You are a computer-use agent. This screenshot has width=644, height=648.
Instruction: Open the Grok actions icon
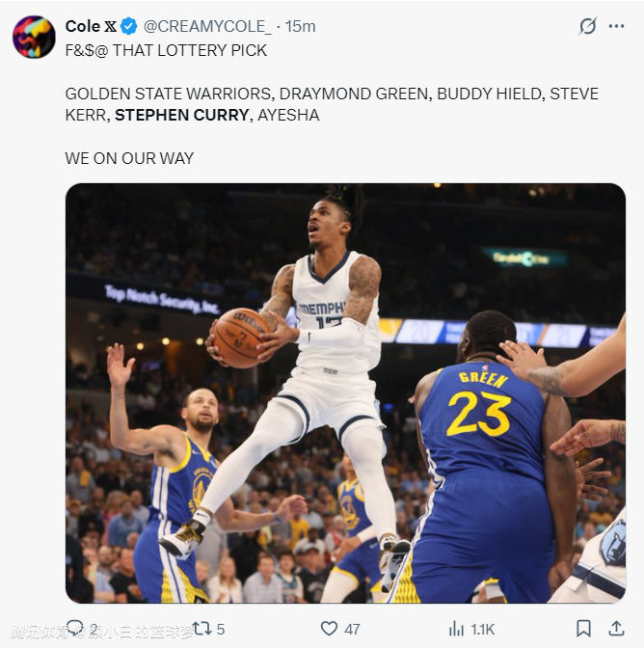(587, 26)
